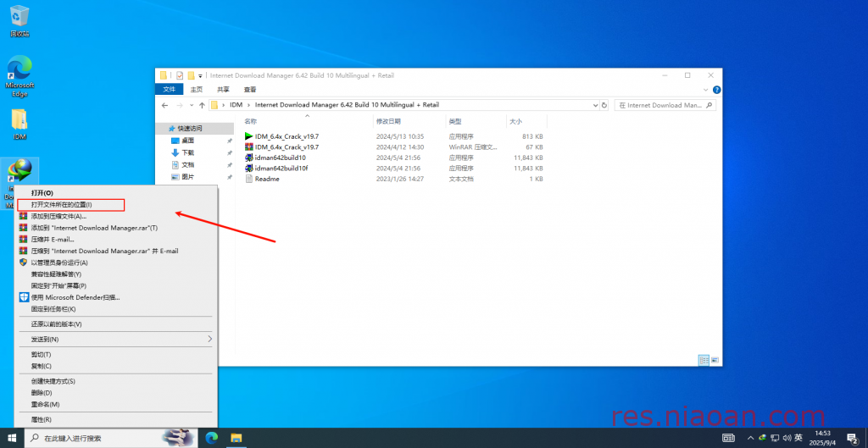
Task: Click the IDM_6.4x_Crack_v19.7 application file icon
Action: [x=249, y=136]
